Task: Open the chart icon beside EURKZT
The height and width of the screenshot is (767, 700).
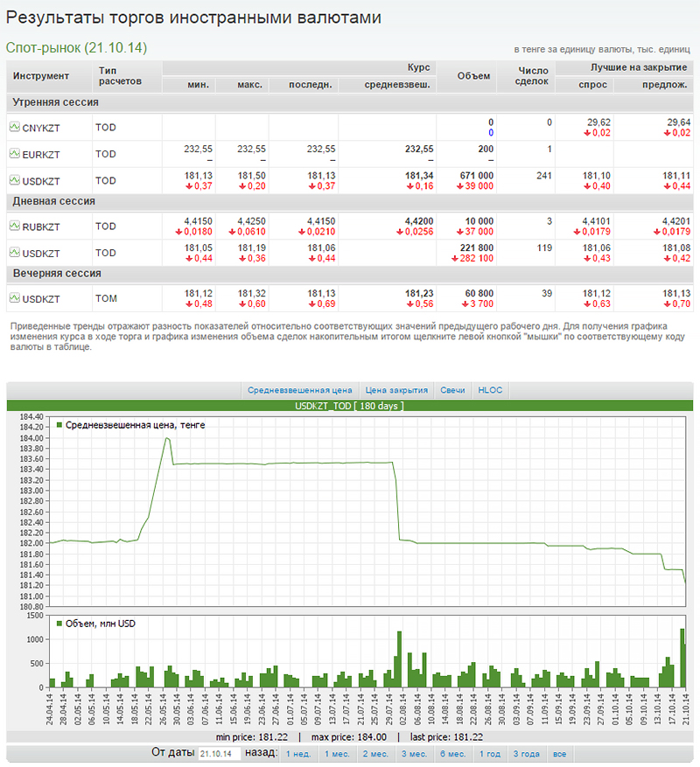Action: coord(14,154)
